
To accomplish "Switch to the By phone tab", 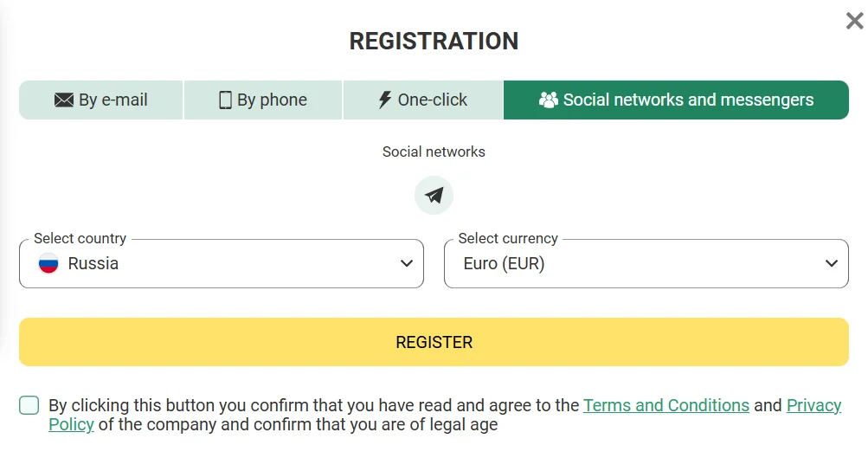I will coord(263,100).
